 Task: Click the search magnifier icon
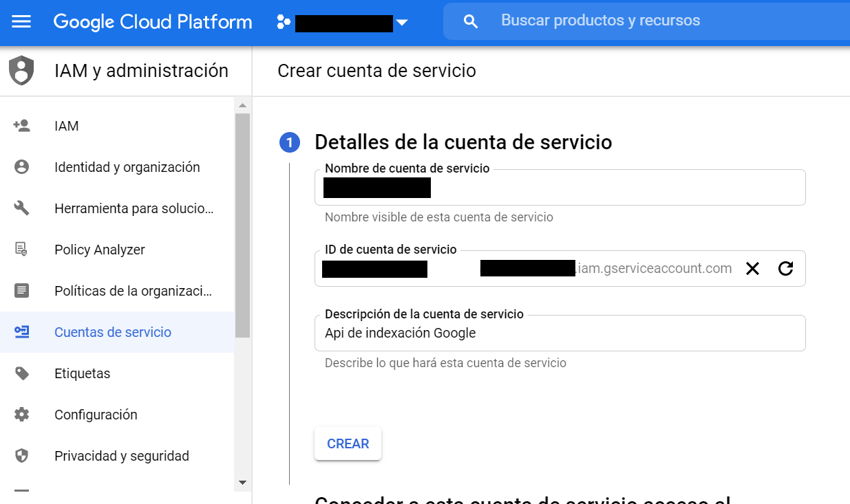click(471, 21)
